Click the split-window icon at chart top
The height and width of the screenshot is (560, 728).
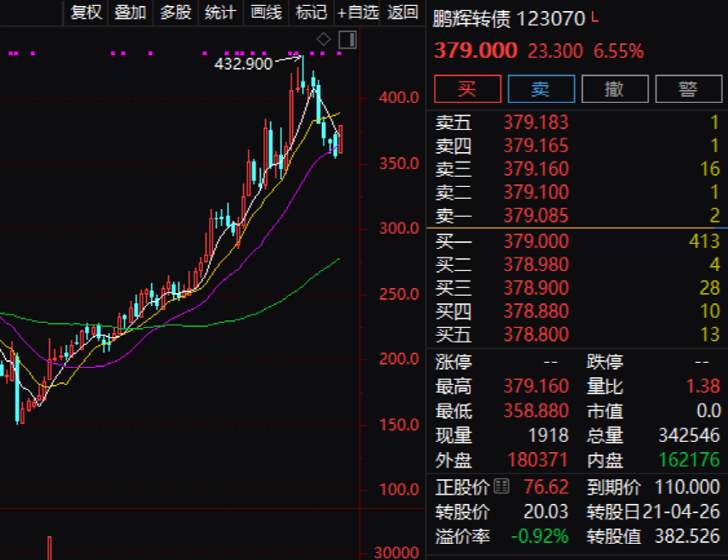[x=347, y=39]
